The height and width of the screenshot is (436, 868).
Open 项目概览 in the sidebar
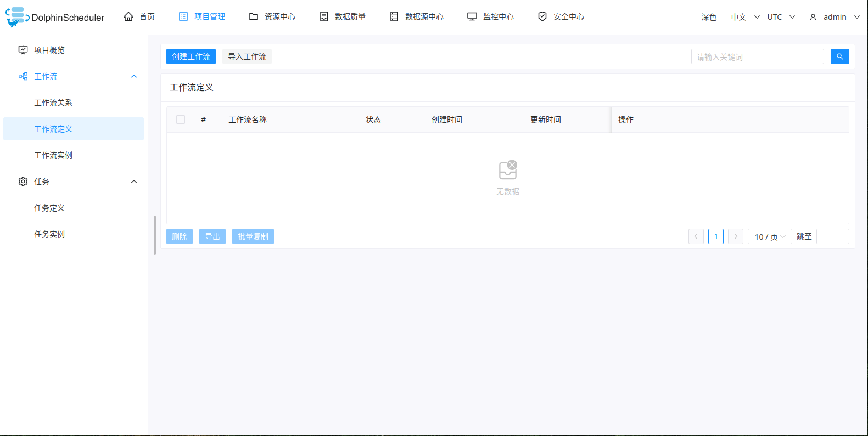49,50
